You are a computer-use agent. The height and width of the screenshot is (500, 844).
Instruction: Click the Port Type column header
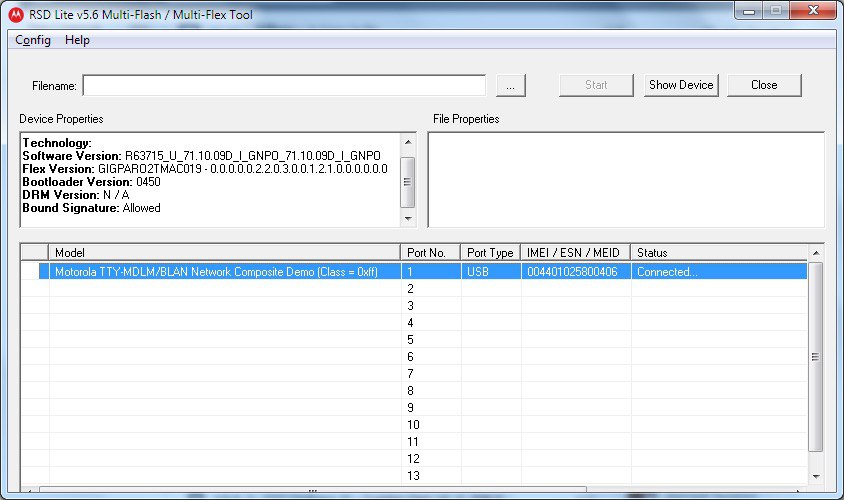490,252
